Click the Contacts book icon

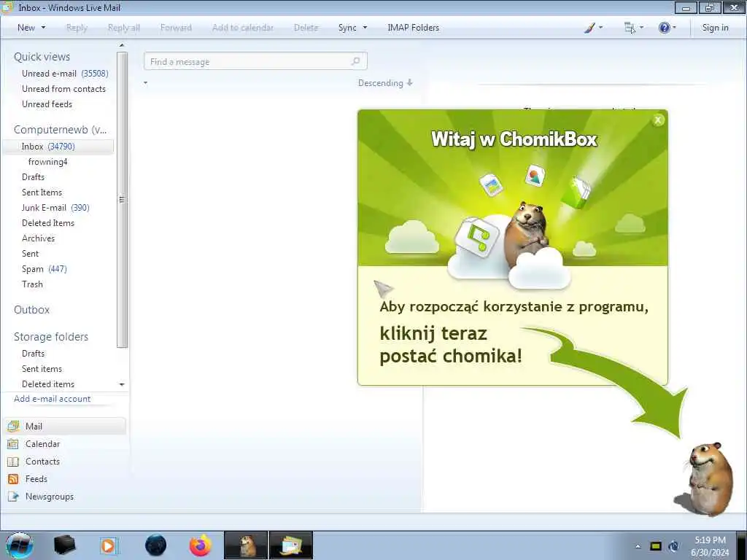(13, 462)
